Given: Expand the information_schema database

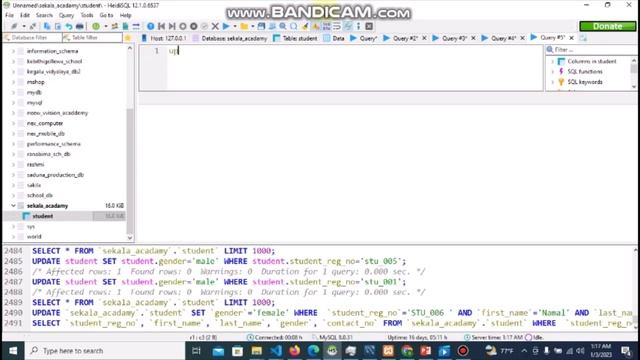Looking at the screenshot, I should click(13, 51).
